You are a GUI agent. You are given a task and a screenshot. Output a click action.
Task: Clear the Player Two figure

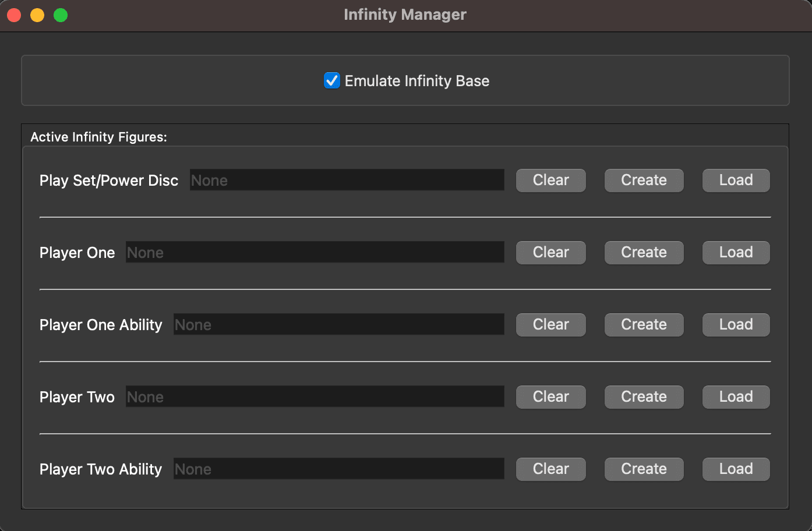pyautogui.click(x=551, y=397)
